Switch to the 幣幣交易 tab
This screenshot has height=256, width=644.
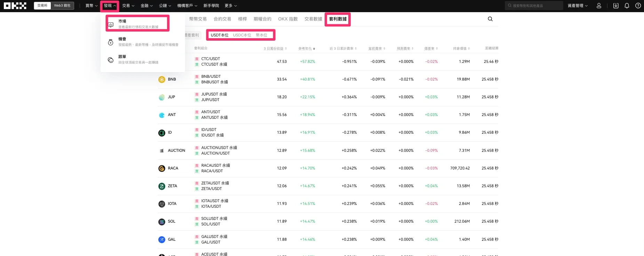click(x=198, y=19)
